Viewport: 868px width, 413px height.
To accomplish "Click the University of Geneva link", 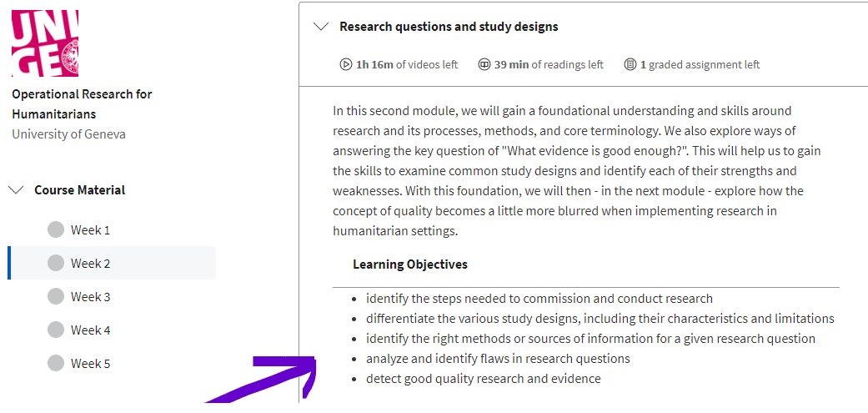I will [68, 134].
